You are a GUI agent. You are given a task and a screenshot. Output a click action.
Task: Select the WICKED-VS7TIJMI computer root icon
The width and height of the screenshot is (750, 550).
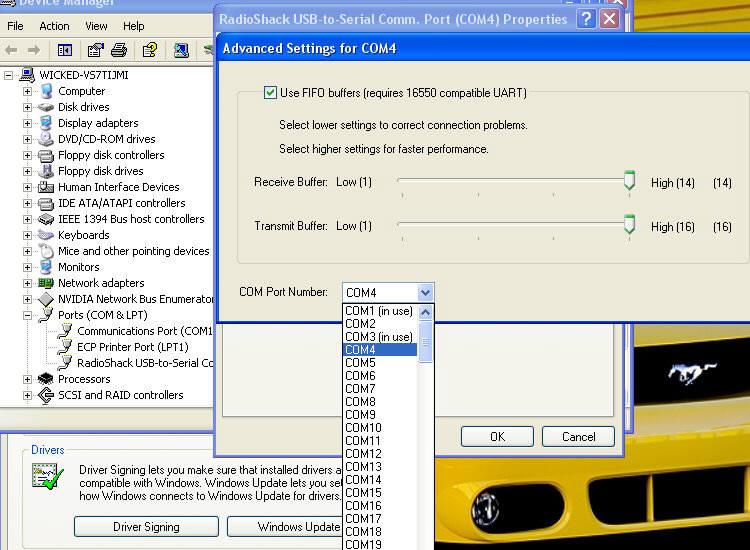click(x=27, y=75)
